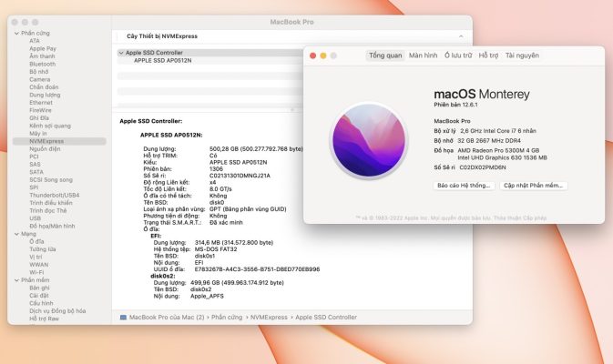Image resolution: width=613 pixels, height=364 pixels.
Task: Collapse the Mạng section in sidebar
Action: 16,234
